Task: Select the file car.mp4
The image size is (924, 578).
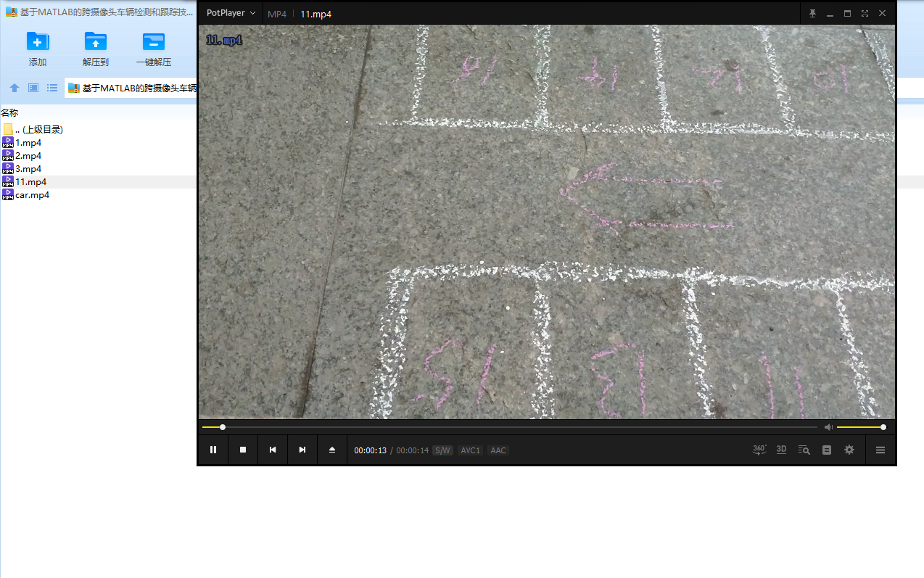Action: coord(26,195)
